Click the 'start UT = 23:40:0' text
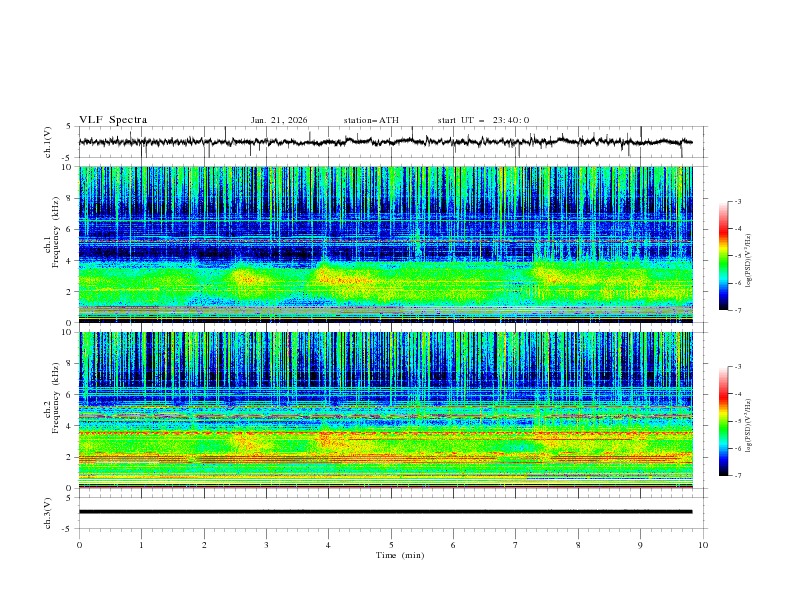 [483, 120]
